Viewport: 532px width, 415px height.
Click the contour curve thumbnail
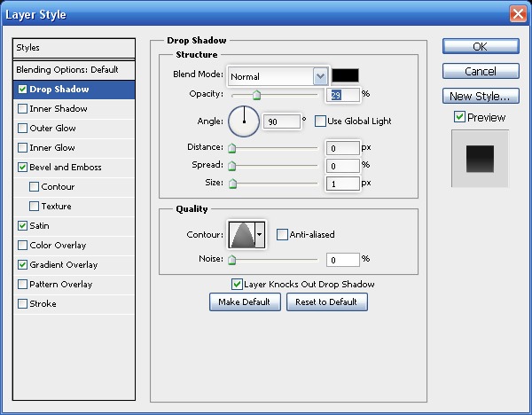[242, 234]
